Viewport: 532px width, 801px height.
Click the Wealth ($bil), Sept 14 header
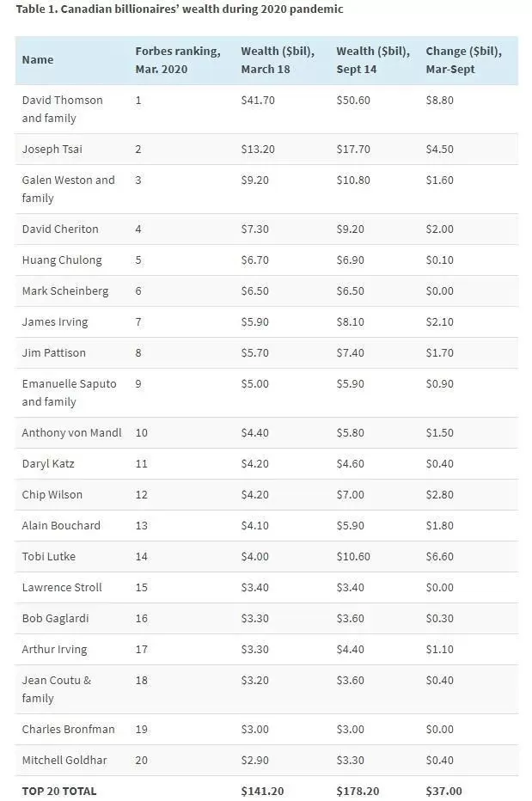click(373, 60)
